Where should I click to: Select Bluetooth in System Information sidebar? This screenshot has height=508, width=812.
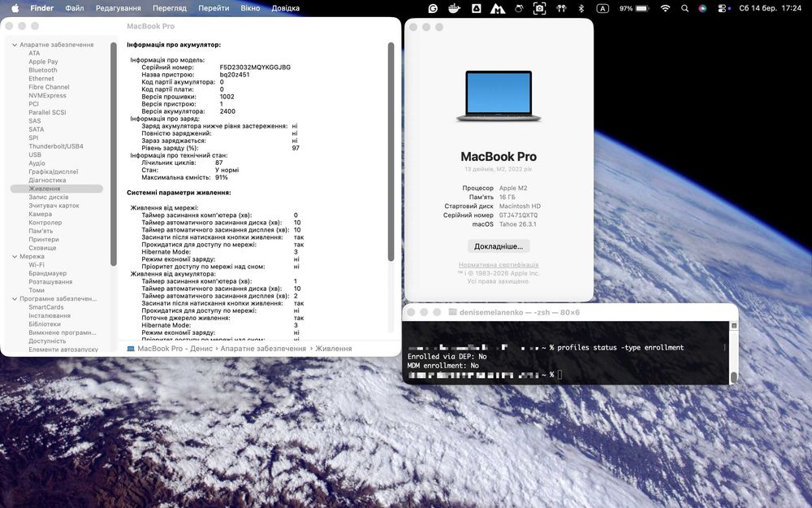[43, 70]
